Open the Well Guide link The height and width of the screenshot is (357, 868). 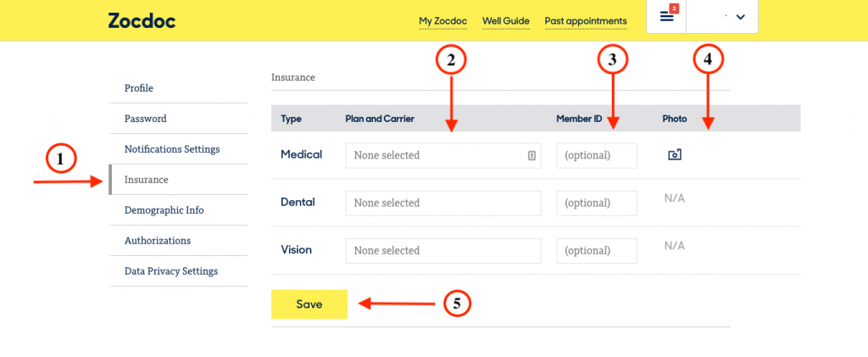[506, 21]
